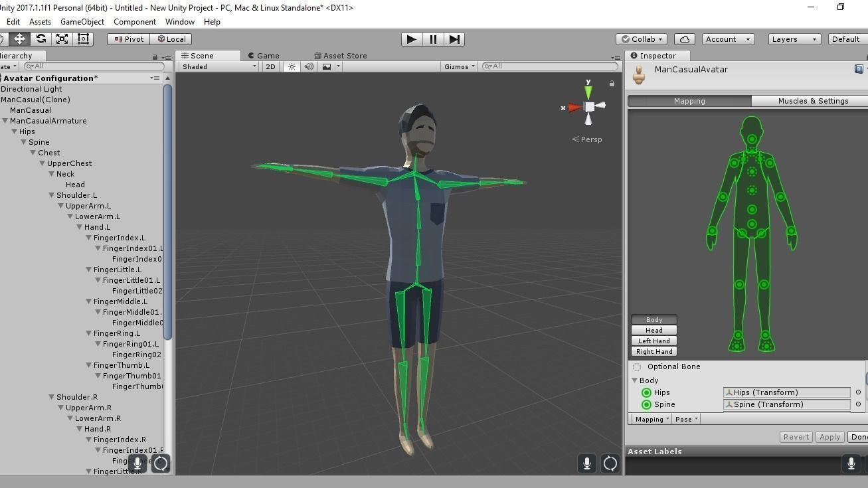
Task: Pick object for Spine bone field
Action: click(x=858, y=404)
